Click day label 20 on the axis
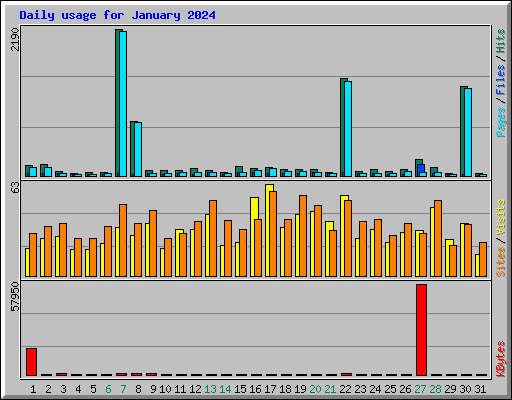Viewport: 512px width, 400px height. (x=315, y=389)
